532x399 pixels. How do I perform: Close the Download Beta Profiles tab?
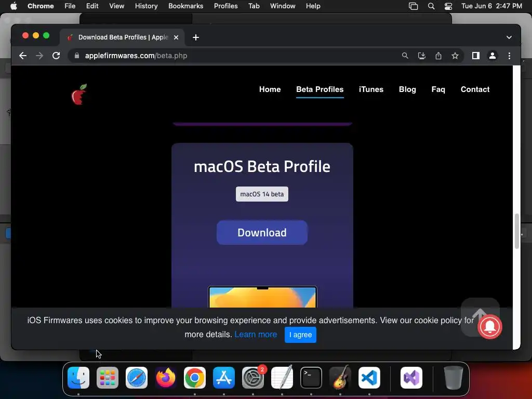click(176, 37)
